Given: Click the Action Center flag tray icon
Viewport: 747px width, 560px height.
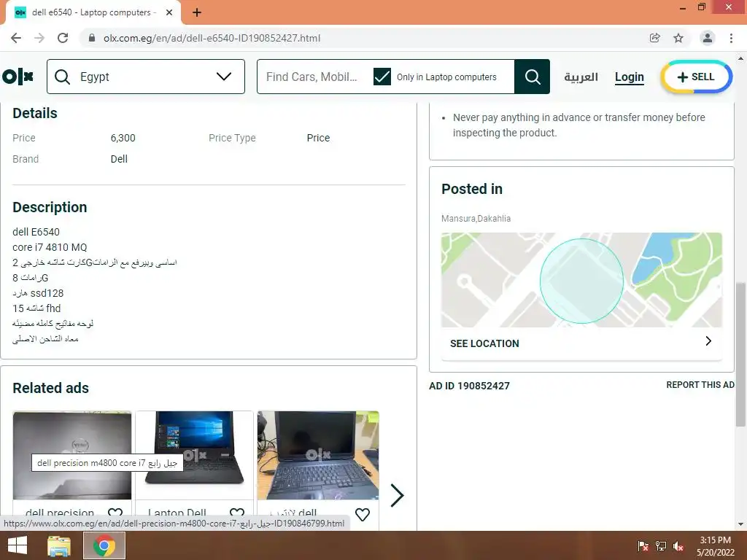Looking at the screenshot, I should [x=643, y=546].
